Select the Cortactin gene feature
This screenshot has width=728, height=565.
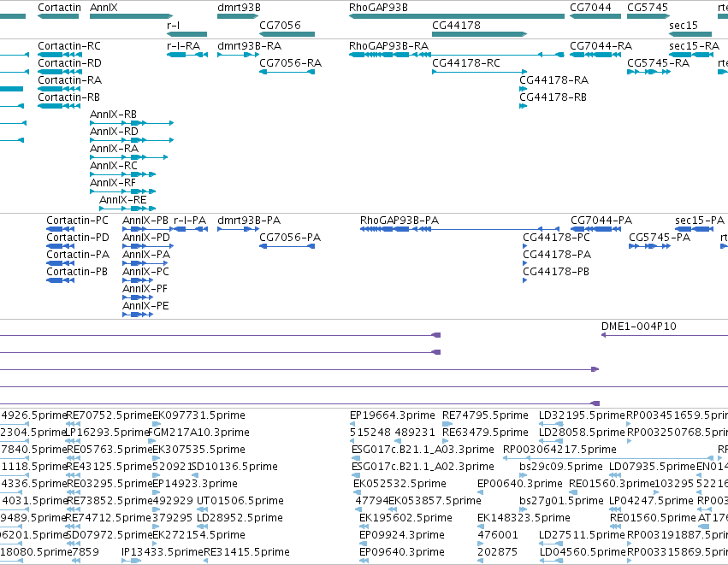pos(58,16)
